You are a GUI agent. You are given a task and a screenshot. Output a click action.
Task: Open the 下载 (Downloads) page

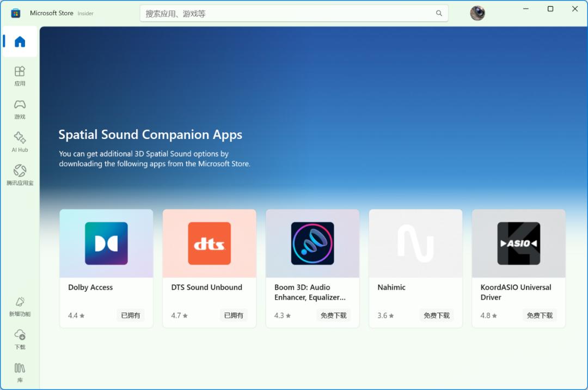pos(20,339)
